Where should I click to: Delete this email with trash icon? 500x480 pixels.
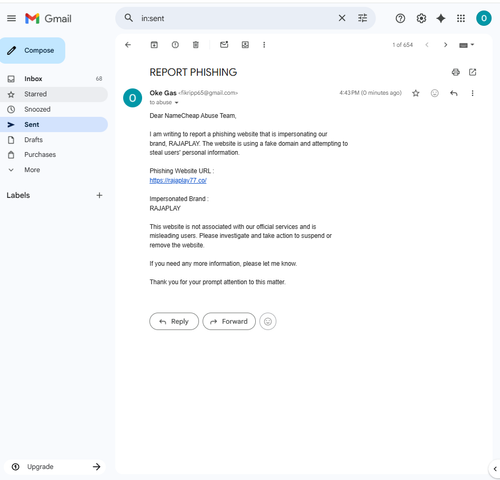[x=196, y=45]
